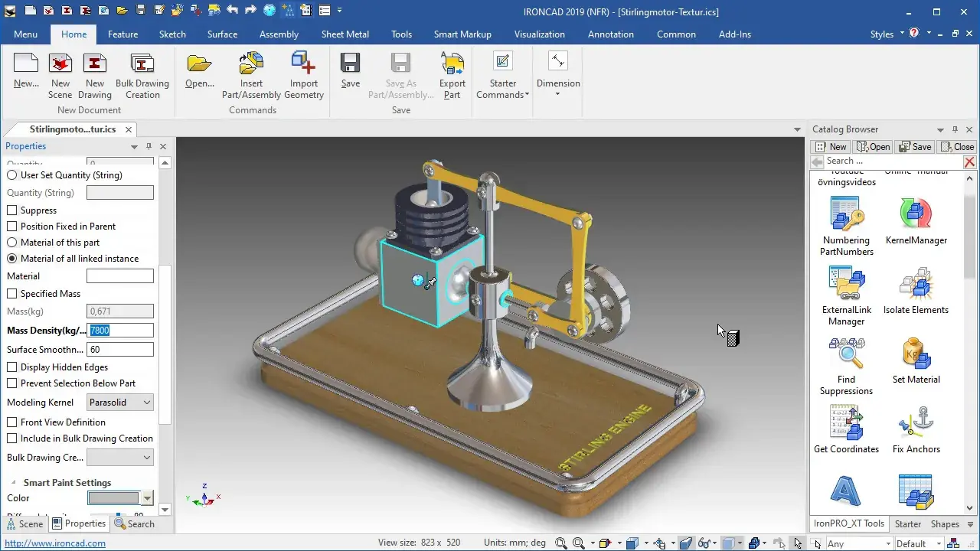Launch KernelManager from the catalog
The image size is (980, 551).
point(916,220)
